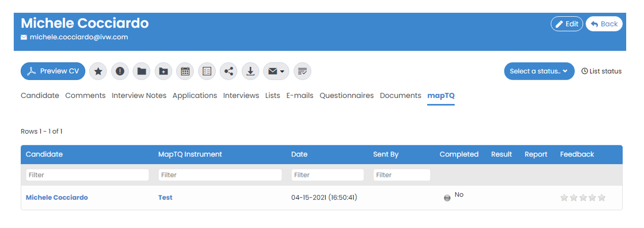
Task: Click the exclamation mark alert icon
Action: click(120, 71)
